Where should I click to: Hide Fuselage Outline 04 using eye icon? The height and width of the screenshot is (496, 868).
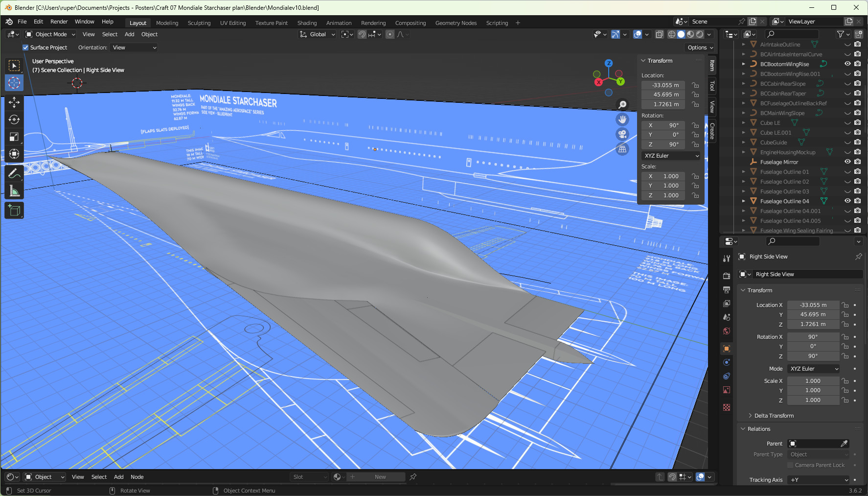tap(847, 201)
